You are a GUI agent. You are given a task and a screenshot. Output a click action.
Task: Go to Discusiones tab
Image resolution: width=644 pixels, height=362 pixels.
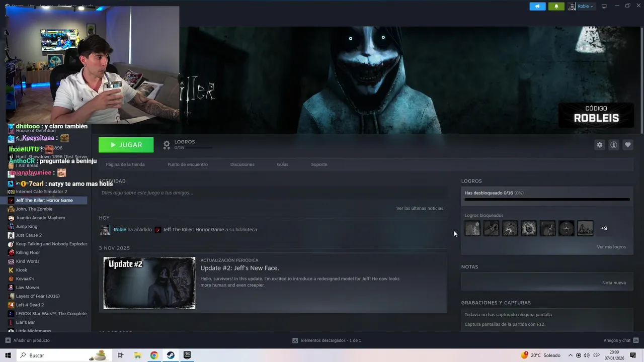coord(242,164)
